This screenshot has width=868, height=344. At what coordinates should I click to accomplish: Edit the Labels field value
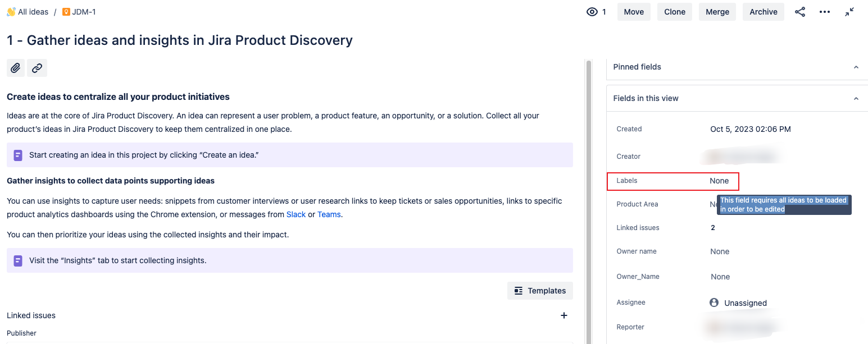(x=719, y=181)
